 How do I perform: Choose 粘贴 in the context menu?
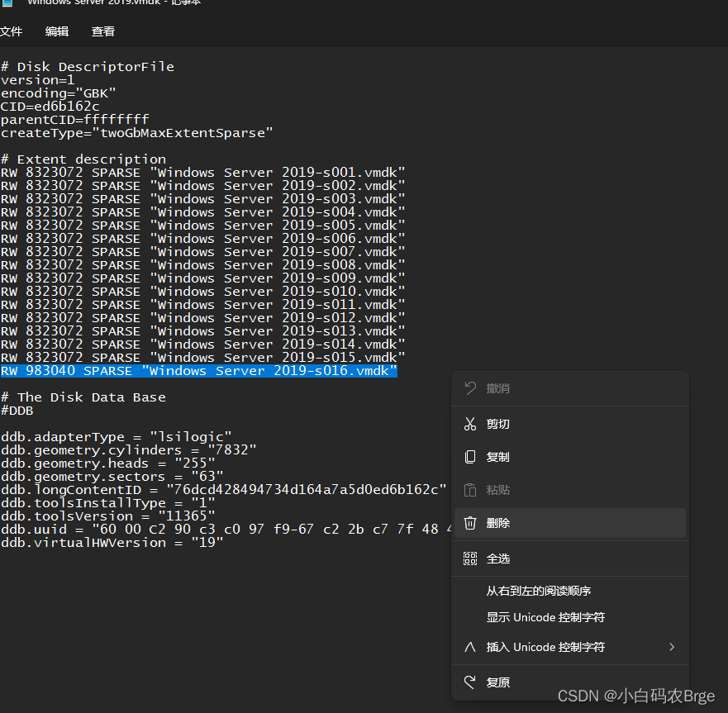coord(570,490)
